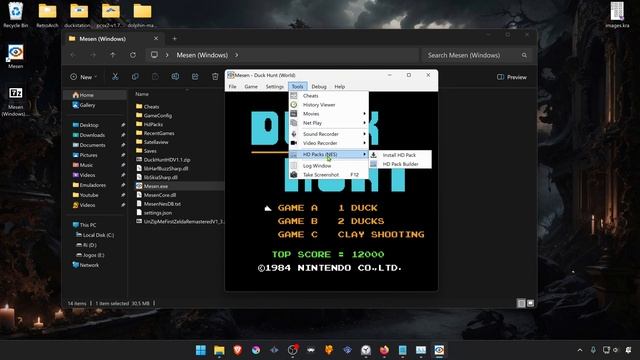Expand the Movies submenu arrow
This screenshot has height=360, width=640.
tap(364, 113)
